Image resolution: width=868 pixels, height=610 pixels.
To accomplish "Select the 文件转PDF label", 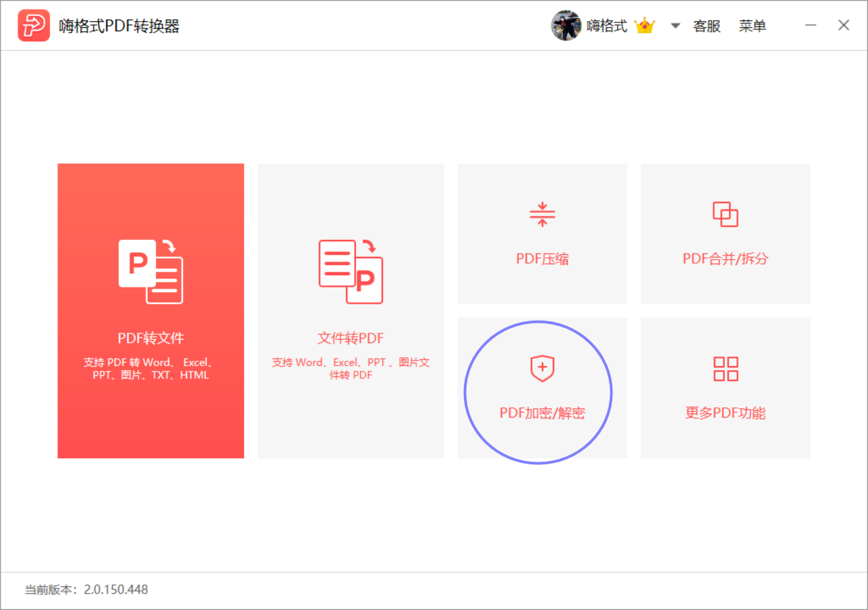I will (x=351, y=338).
